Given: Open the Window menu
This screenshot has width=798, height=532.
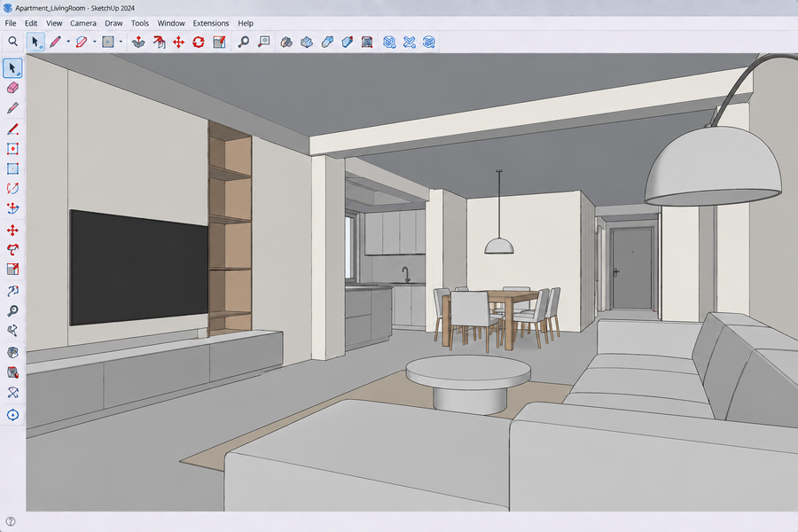Looking at the screenshot, I should click(x=171, y=23).
